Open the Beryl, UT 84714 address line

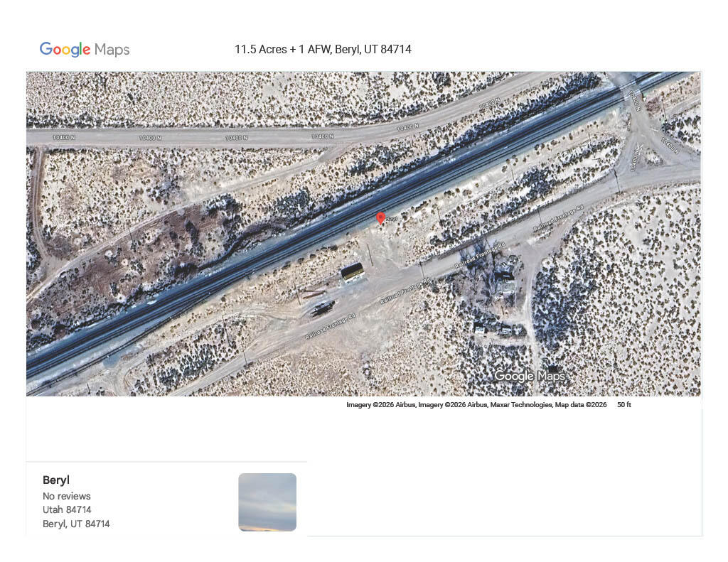tap(76, 524)
